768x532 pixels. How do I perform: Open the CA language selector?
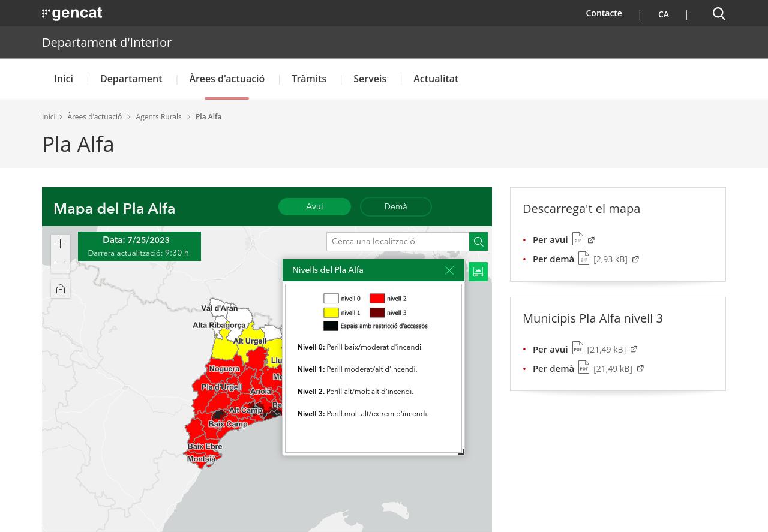(663, 14)
